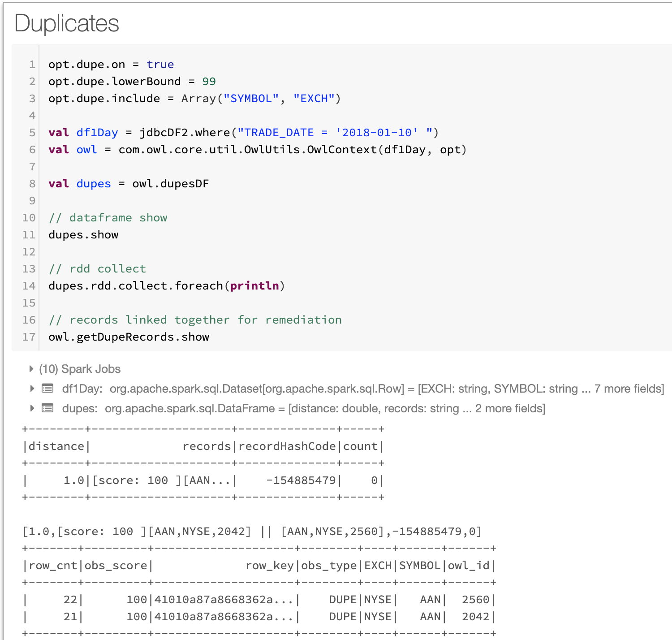Click the Duplicates heading
Viewport: 672px width, 640px height.
67,23
